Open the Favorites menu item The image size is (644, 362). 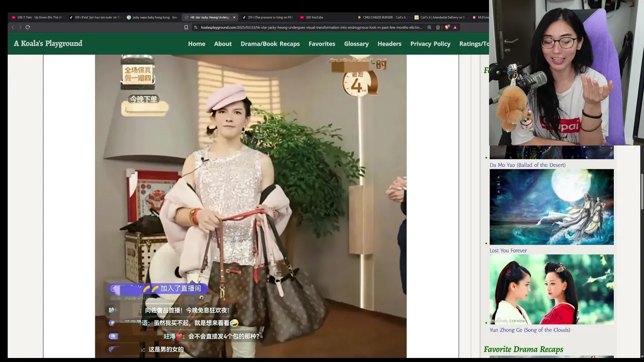[322, 44]
